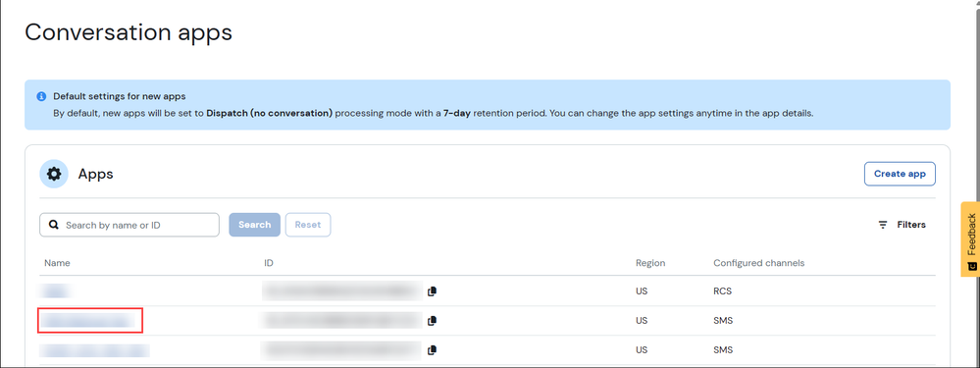Click the Search button
Viewport: 980px width, 368px height.
click(254, 225)
